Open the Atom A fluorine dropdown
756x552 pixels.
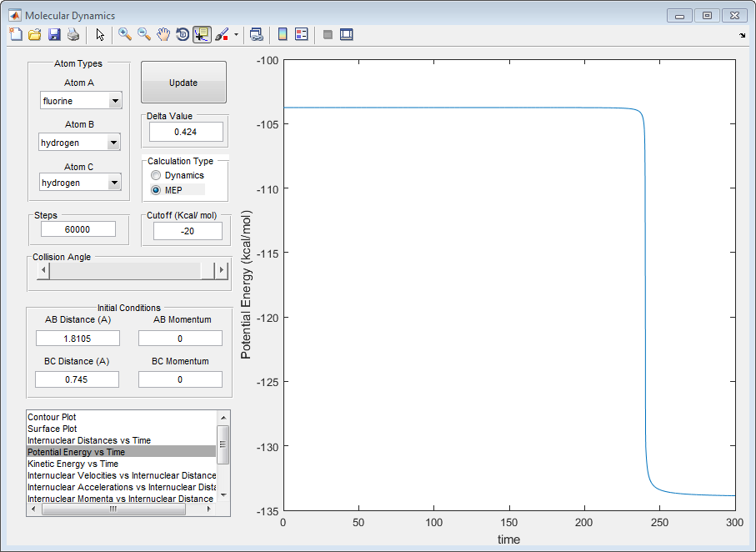tap(115, 101)
